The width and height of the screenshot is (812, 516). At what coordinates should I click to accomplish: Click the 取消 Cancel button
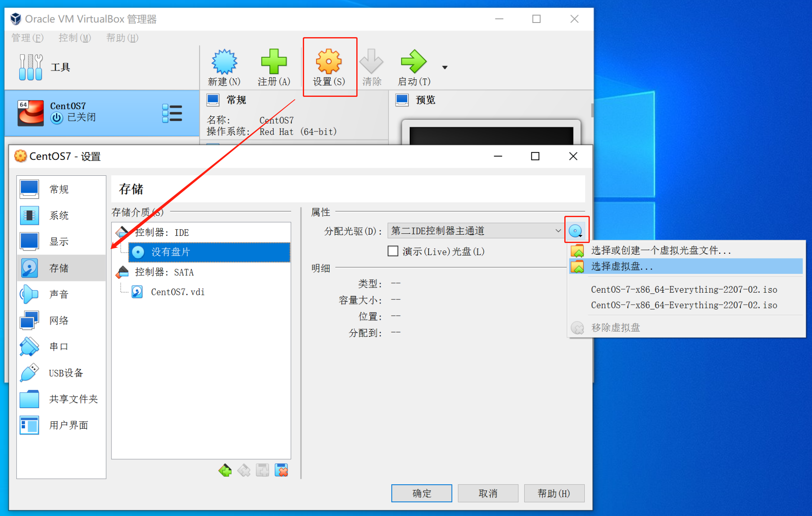coord(488,493)
